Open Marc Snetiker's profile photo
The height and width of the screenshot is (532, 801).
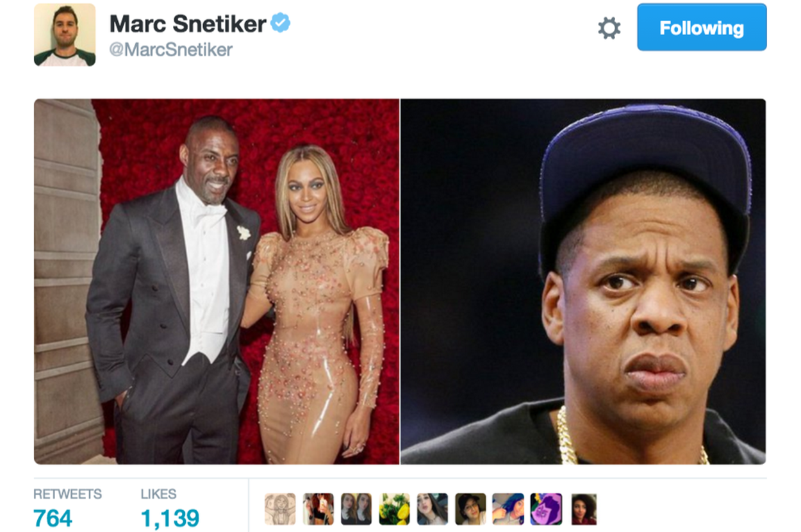tap(65, 35)
